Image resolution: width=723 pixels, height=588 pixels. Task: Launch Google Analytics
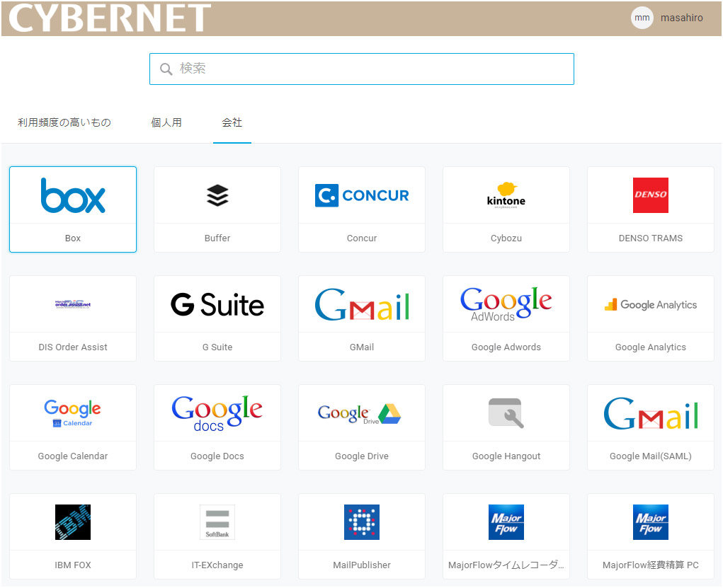point(651,318)
